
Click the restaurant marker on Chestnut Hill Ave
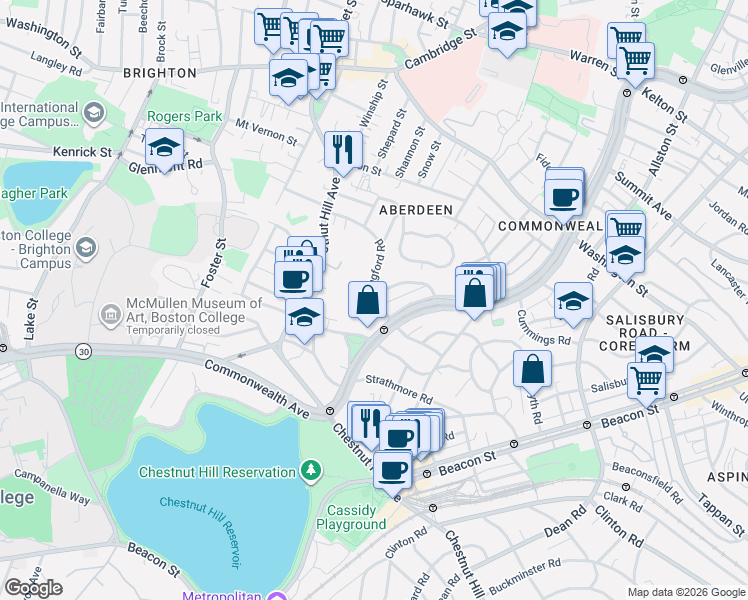click(x=343, y=152)
